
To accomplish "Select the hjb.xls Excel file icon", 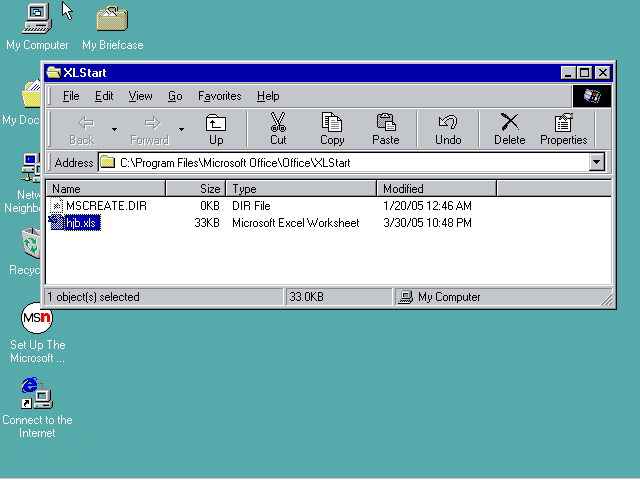I will tap(57, 222).
